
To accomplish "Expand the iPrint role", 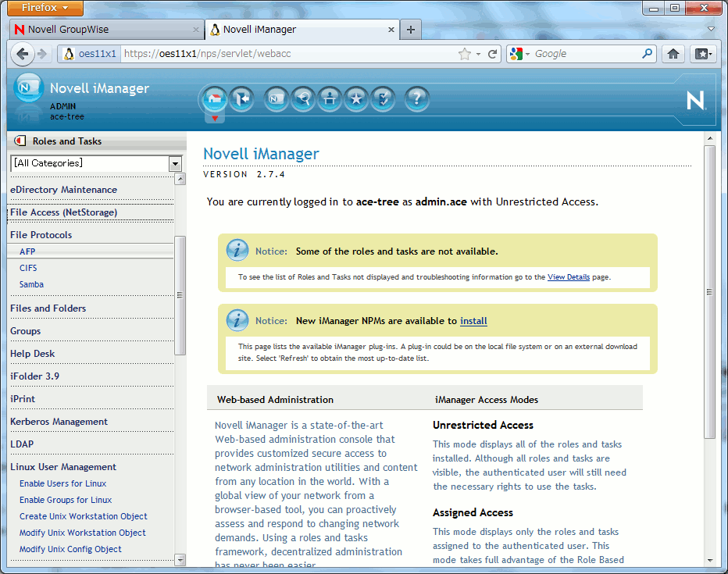I will click(x=23, y=398).
